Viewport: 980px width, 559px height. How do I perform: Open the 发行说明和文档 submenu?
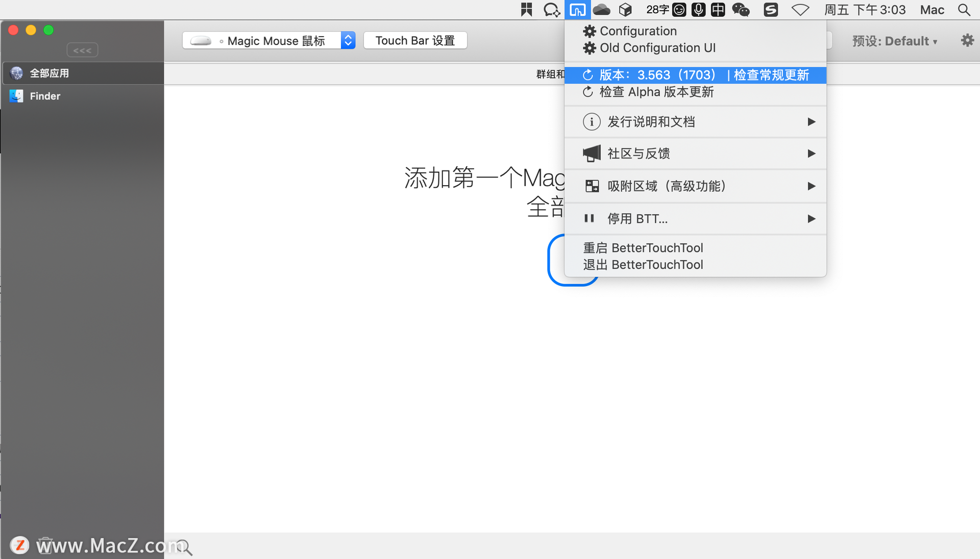pos(695,121)
